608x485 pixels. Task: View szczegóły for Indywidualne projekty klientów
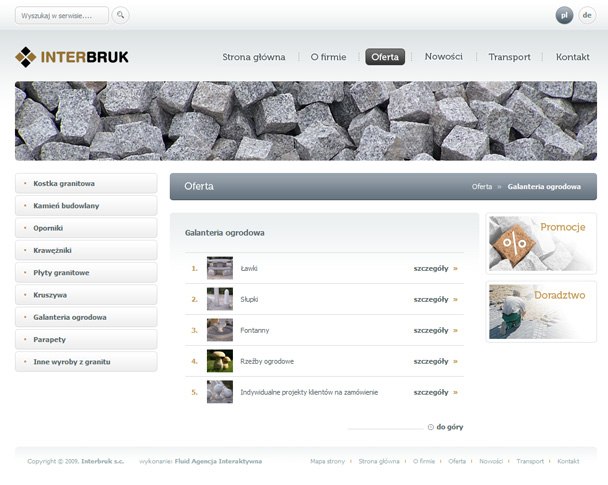[435, 392]
